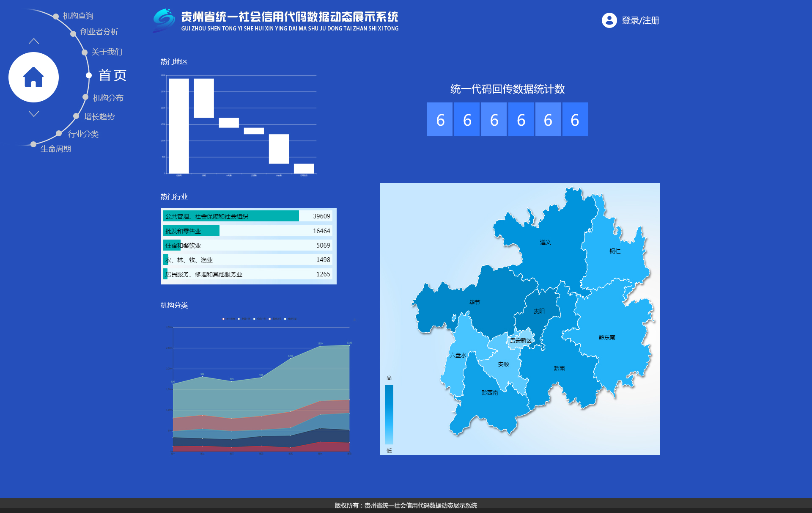Select the 遵义 region on map

point(545,243)
